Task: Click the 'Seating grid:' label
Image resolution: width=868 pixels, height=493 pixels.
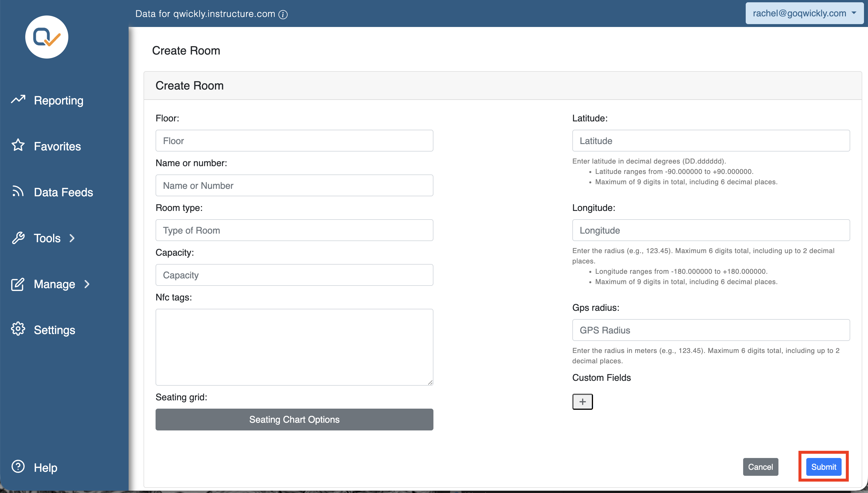Action: click(x=181, y=397)
